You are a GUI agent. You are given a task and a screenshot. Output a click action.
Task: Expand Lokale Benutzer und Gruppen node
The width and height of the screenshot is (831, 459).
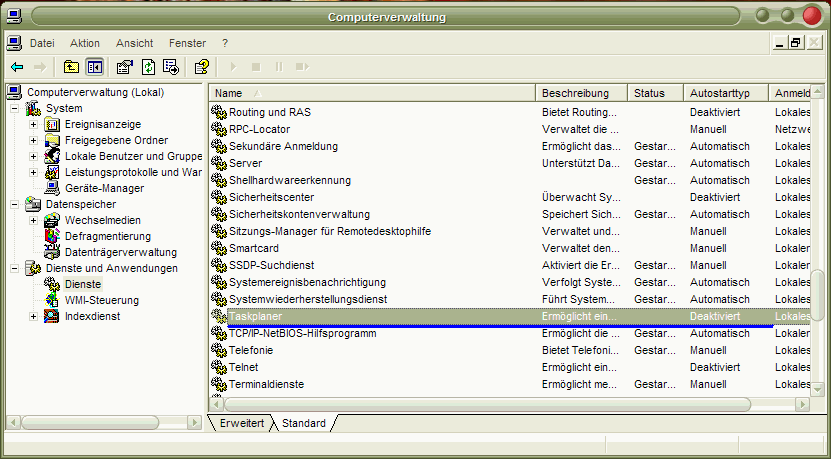[x=33, y=156]
